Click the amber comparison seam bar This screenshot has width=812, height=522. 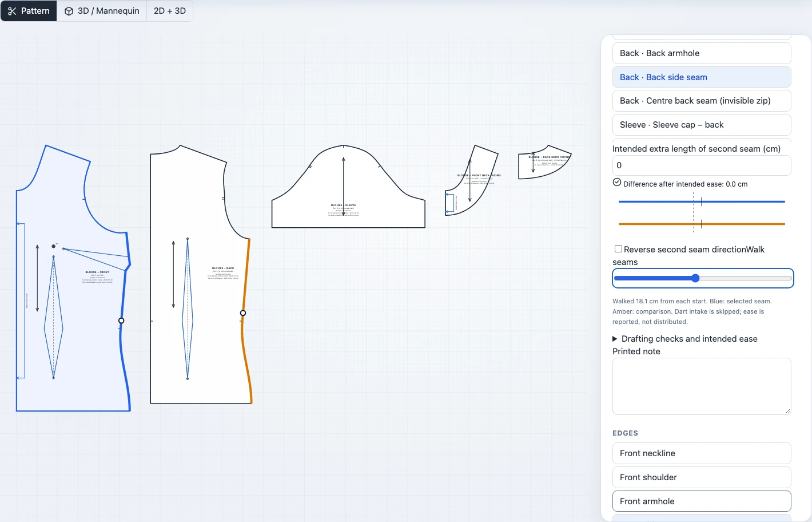(x=702, y=224)
